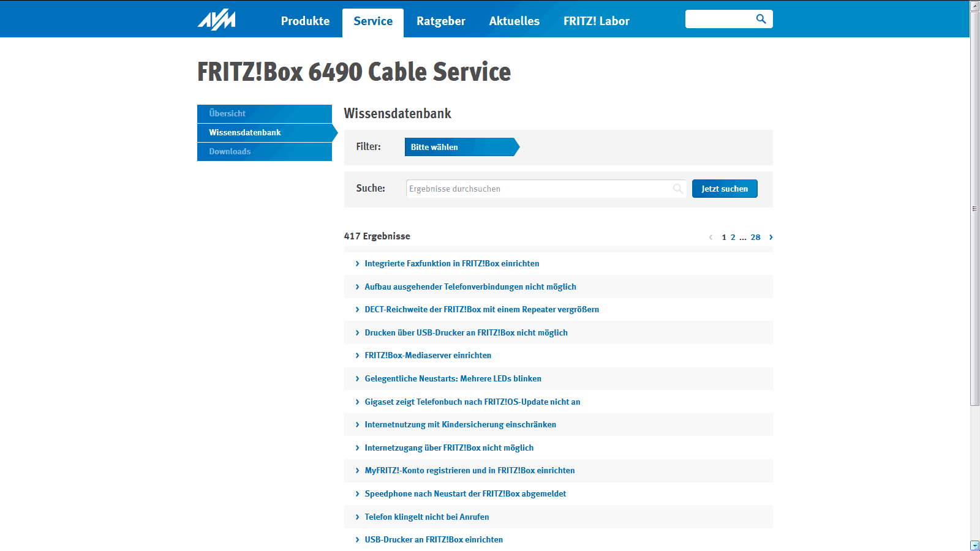Image resolution: width=980 pixels, height=551 pixels.
Task: Open Internetnutzung mit Kindersicherung einschränken
Action: (x=461, y=425)
